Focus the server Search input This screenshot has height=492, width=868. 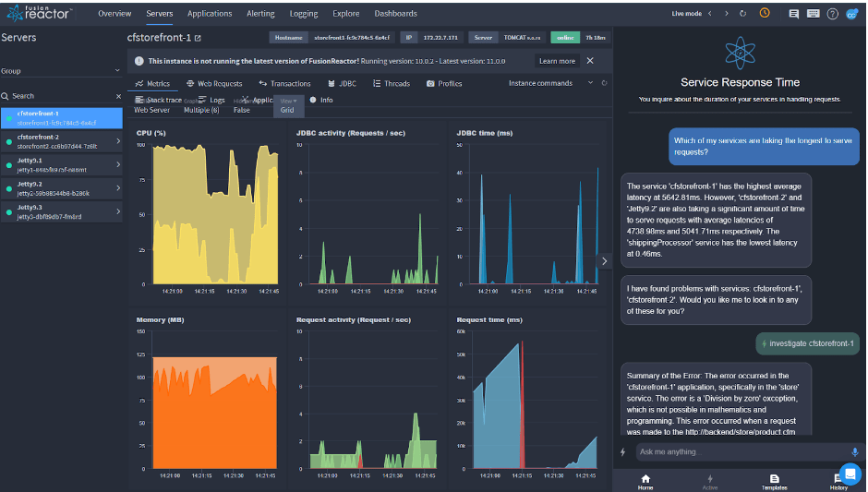click(61, 96)
